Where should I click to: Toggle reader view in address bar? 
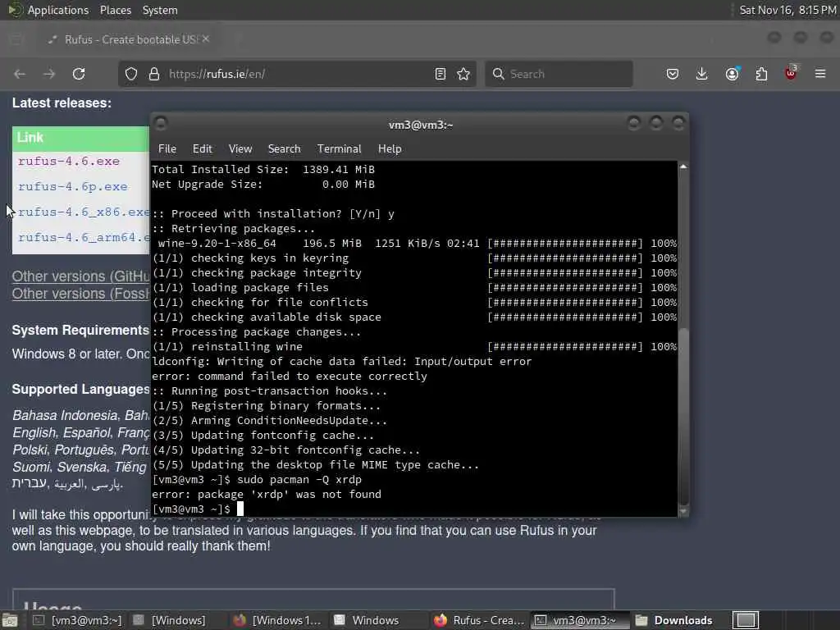(441, 74)
